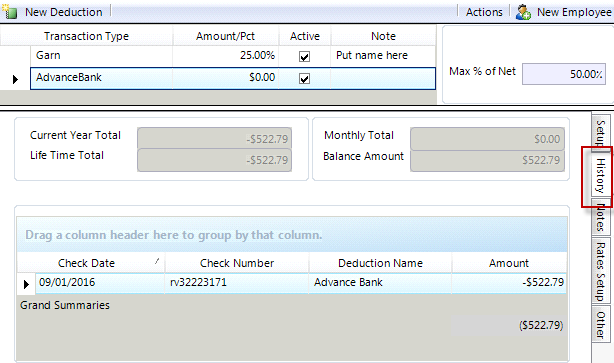614x363 pixels.
Task: Click sort arrow on Check Date column
Action: (157, 261)
